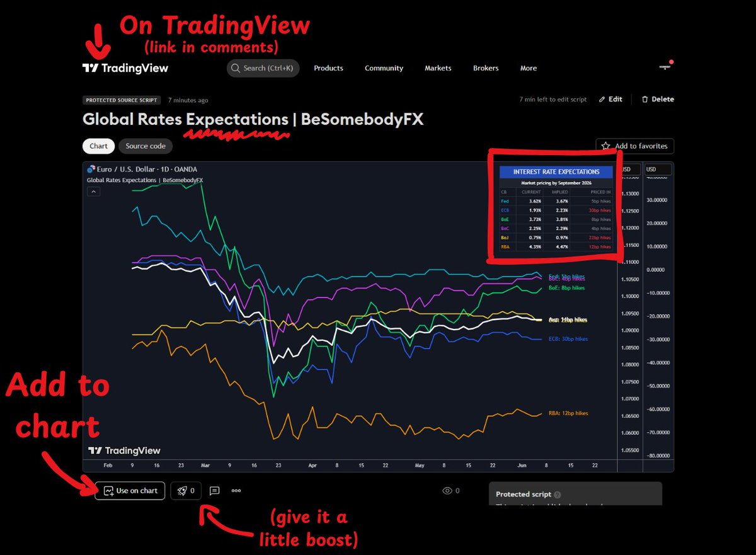Click the chart icon inside Use on chart
The width and height of the screenshot is (756, 555).
pos(108,491)
